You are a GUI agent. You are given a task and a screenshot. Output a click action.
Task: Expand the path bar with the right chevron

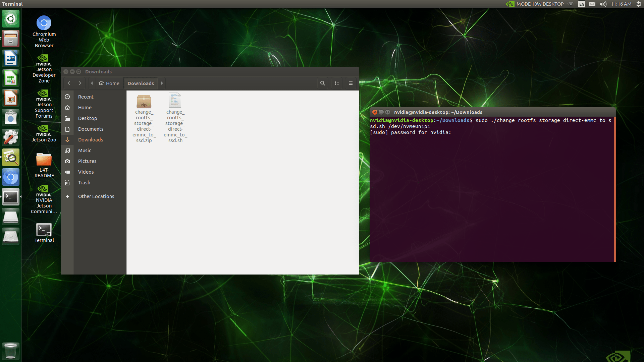tap(162, 83)
